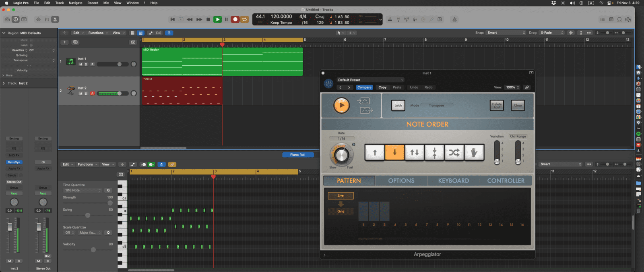This screenshot has height=272, width=644.
Task: Click the RetroSyn instrument slot
Action: 14,162
